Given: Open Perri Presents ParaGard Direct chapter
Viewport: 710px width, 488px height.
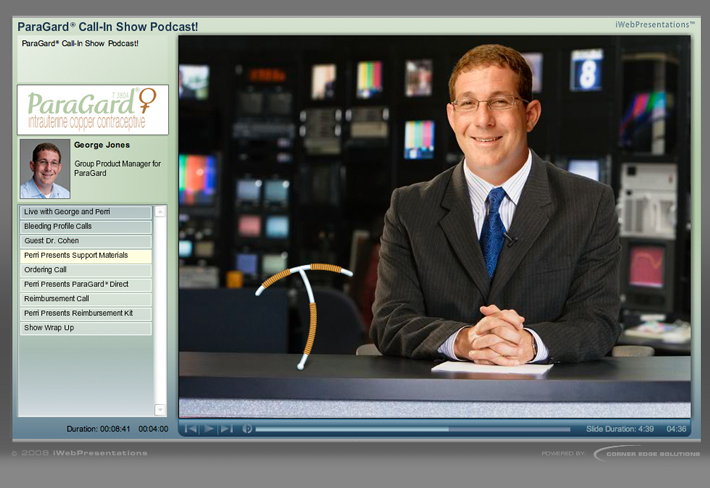Looking at the screenshot, I should click(x=86, y=284).
